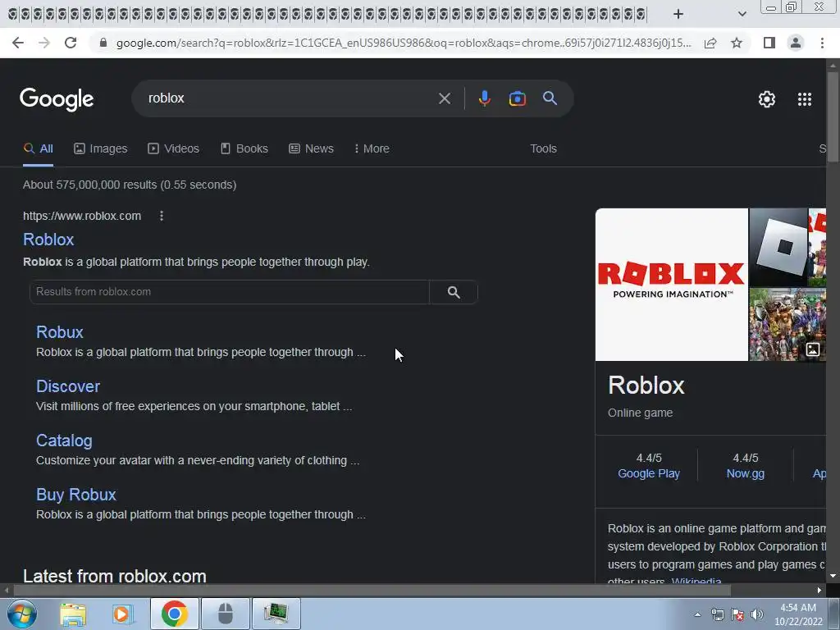
Task: Open Chrome three-dot menu
Action: coord(822,43)
